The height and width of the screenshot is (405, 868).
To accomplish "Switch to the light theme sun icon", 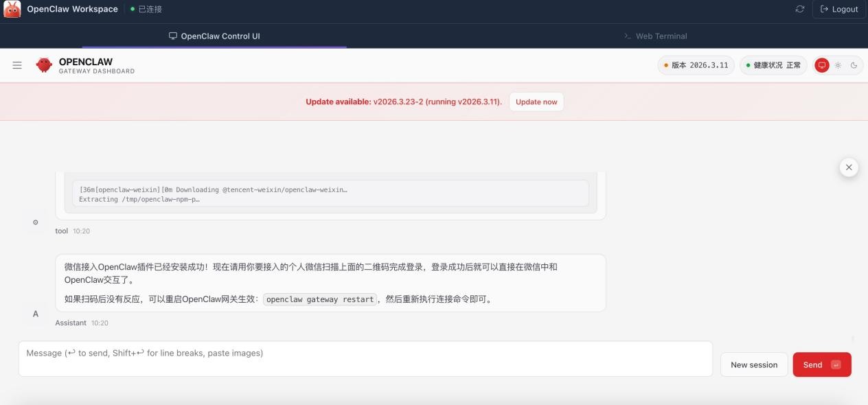I will click(x=838, y=65).
